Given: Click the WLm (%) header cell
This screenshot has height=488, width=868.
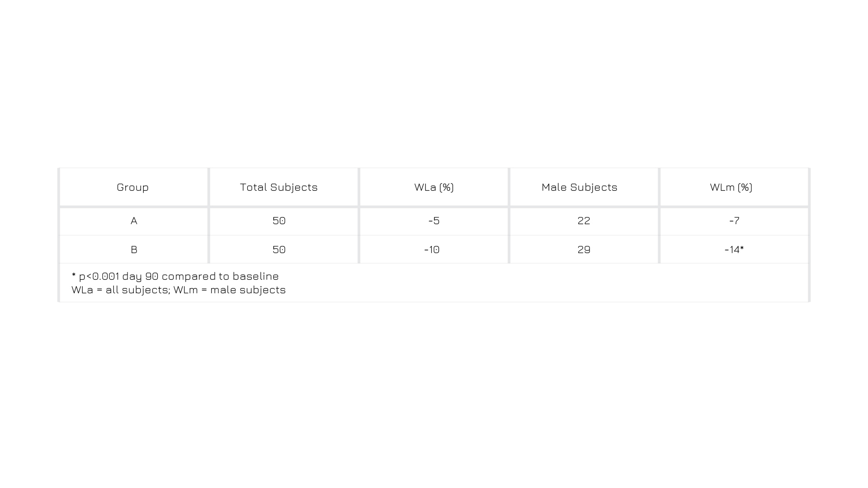Looking at the screenshot, I should pyautogui.click(x=731, y=187).
